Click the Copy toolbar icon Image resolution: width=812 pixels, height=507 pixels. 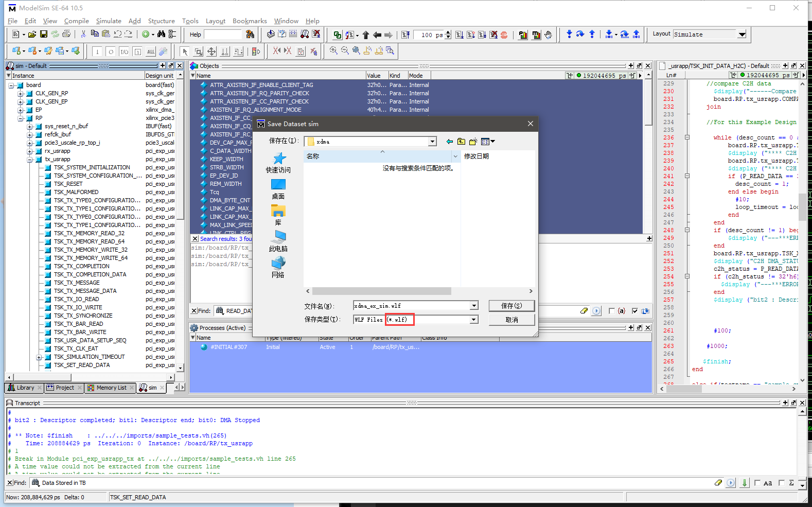coord(95,34)
